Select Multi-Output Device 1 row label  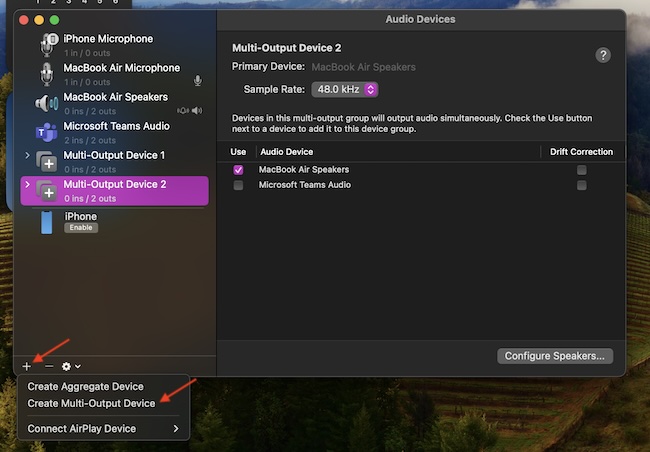click(x=114, y=155)
